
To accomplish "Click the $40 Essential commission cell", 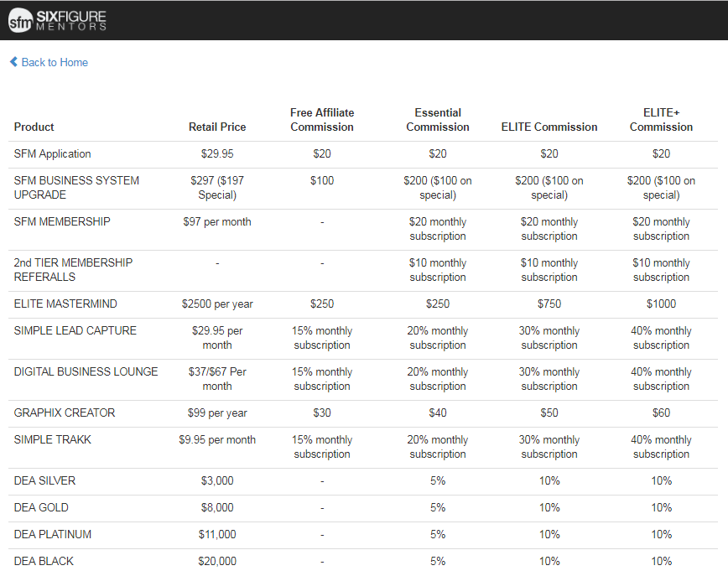I will [x=437, y=413].
